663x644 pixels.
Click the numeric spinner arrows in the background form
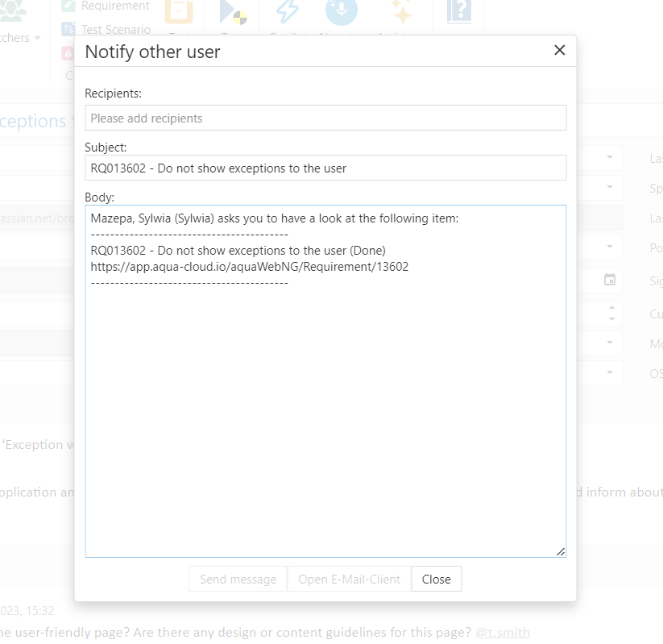coord(610,313)
